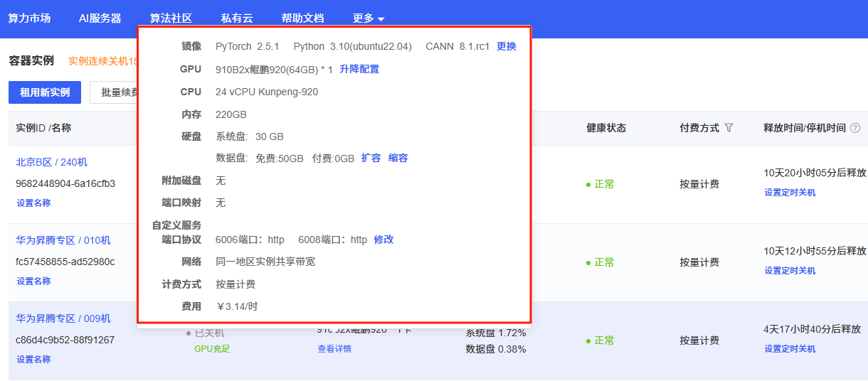Open the 算力市场 nav item
The height and width of the screenshot is (381, 868).
point(29,18)
